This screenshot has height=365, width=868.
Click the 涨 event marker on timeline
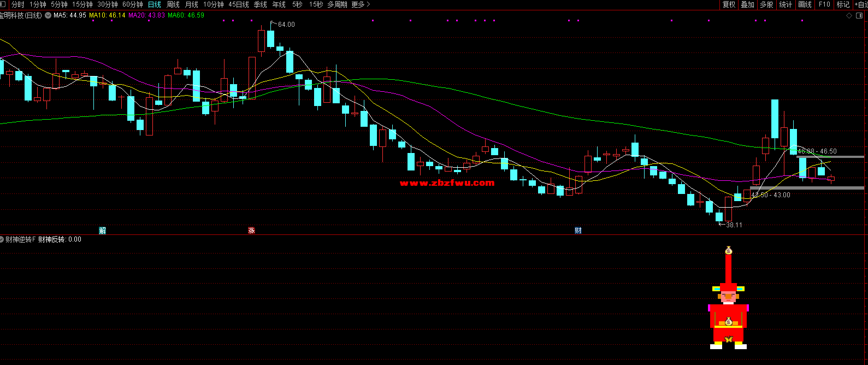tap(252, 231)
